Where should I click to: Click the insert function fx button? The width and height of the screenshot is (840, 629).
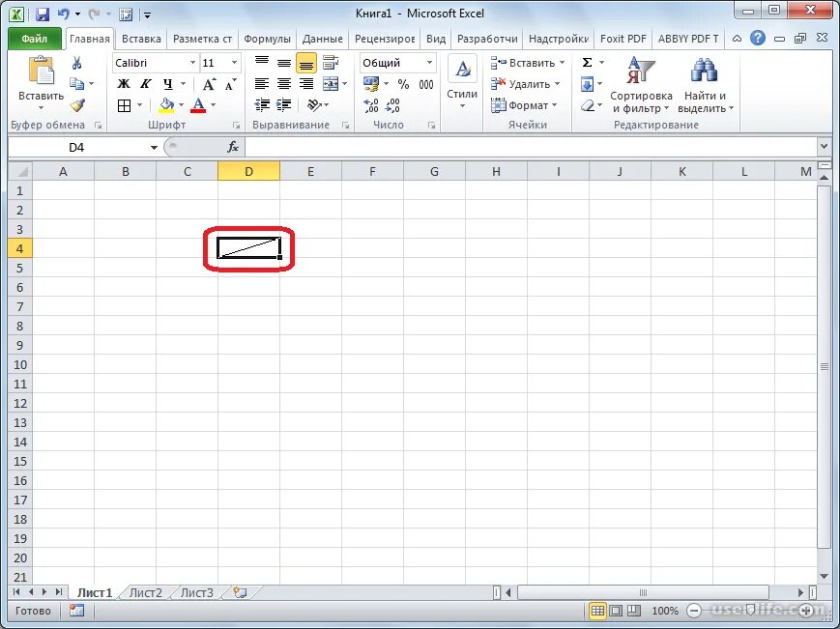click(x=233, y=147)
